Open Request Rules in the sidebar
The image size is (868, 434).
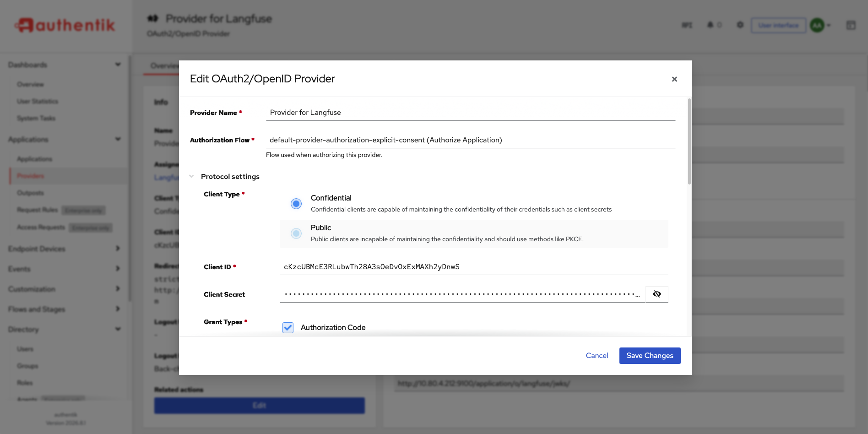38,210
